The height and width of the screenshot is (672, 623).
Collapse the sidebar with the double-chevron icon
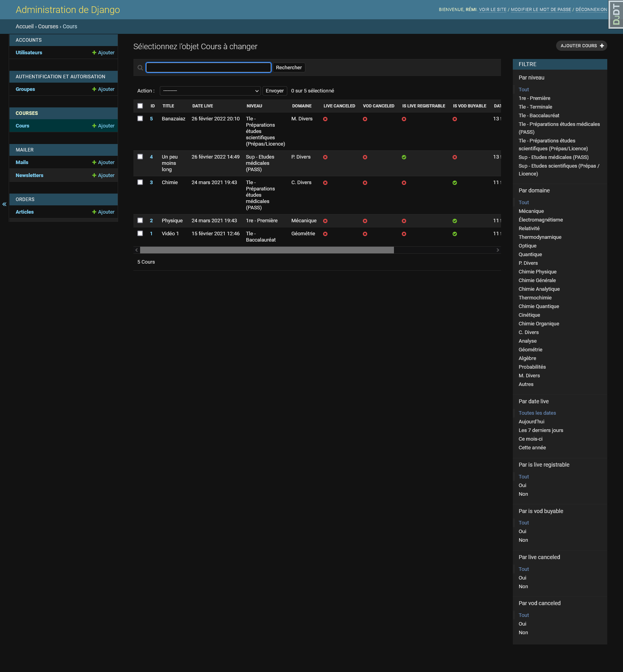click(4, 204)
